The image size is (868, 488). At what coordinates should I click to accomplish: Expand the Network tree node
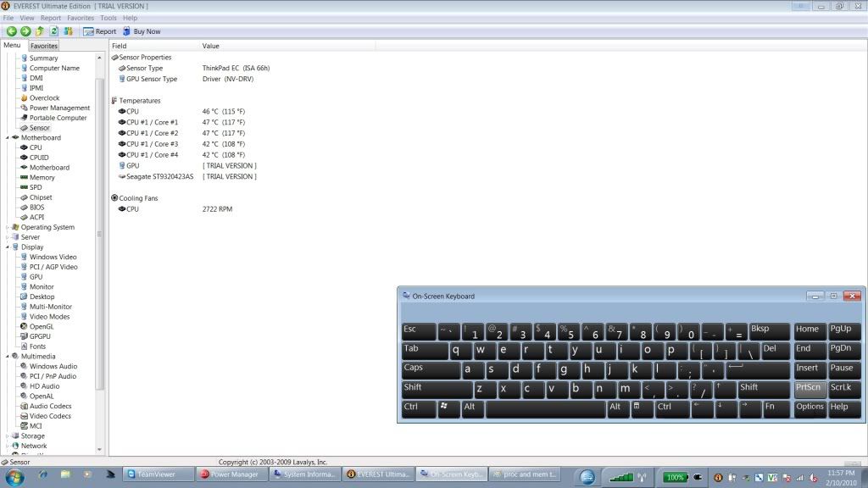tap(8, 446)
